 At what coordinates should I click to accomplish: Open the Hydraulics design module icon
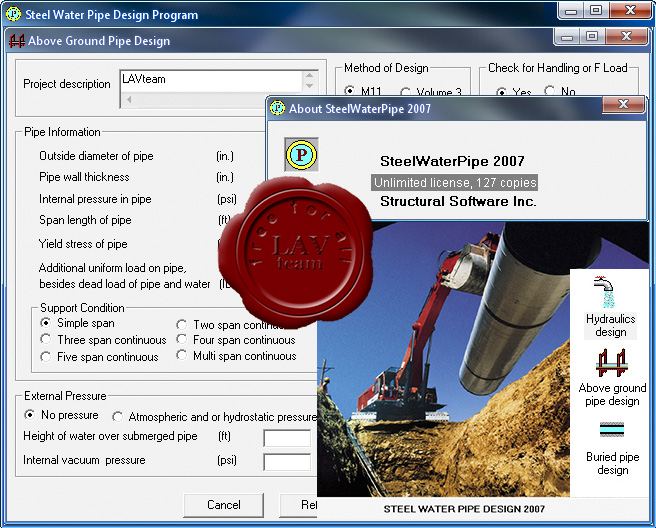[x=605, y=292]
